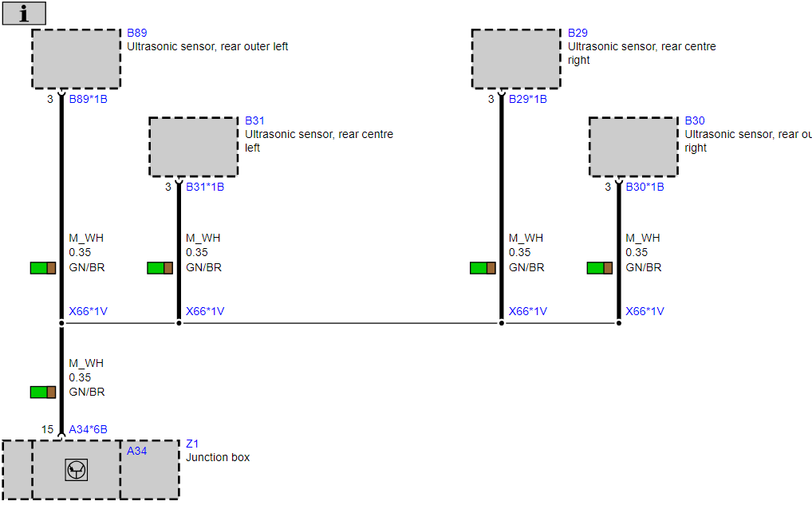Select the GN/BR colour swatch above connector A34*6B
Viewport: 812px width, 505px height.
click(43, 392)
